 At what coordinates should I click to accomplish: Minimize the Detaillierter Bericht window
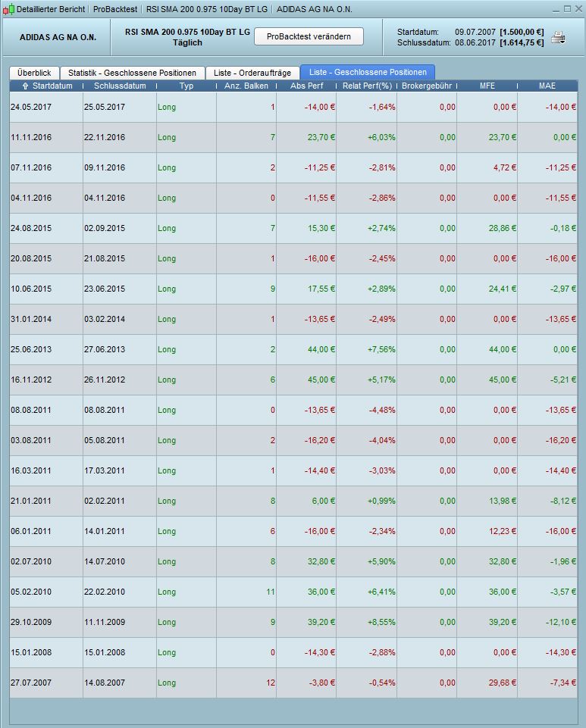point(556,9)
